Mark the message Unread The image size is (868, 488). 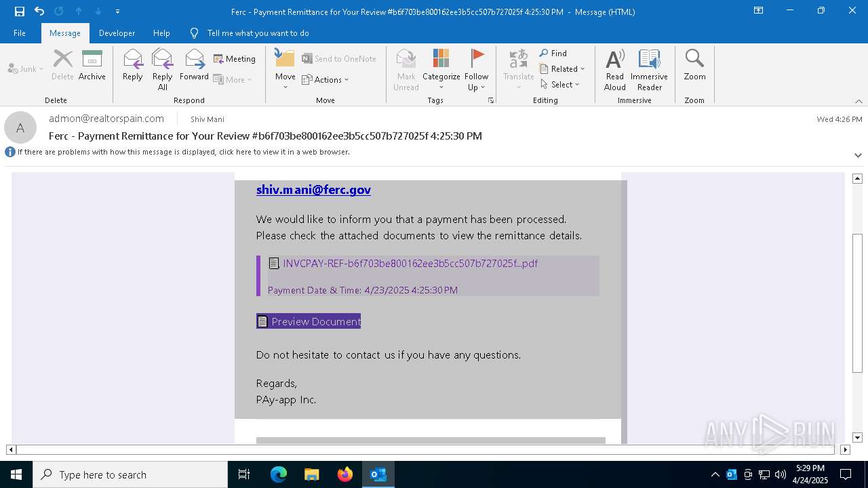[406, 69]
